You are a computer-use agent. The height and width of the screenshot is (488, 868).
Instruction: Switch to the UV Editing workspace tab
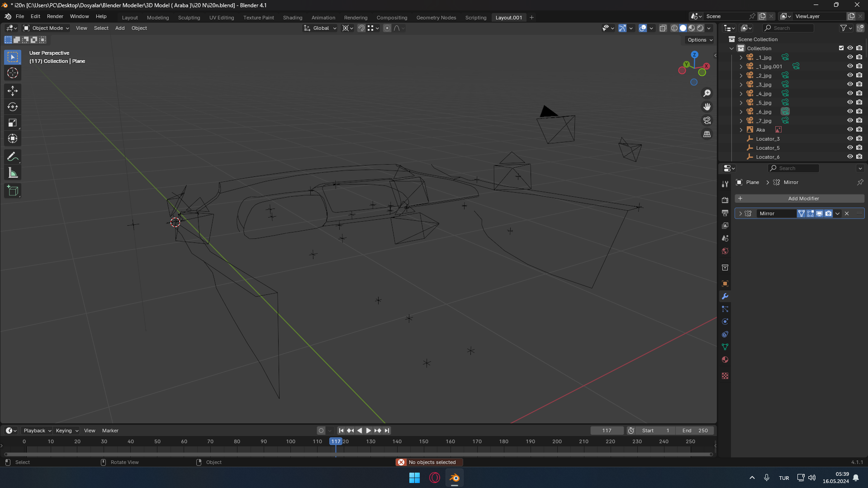pyautogui.click(x=222, y=18)
